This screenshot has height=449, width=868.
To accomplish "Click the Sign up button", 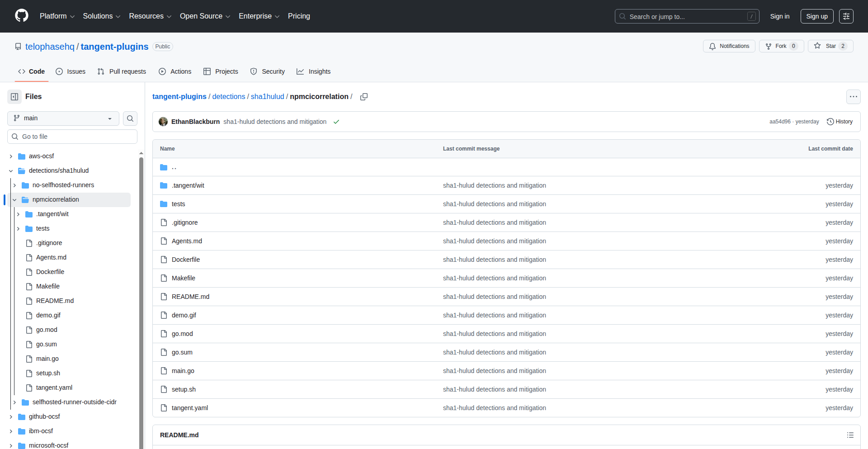I will pos(816,16).
